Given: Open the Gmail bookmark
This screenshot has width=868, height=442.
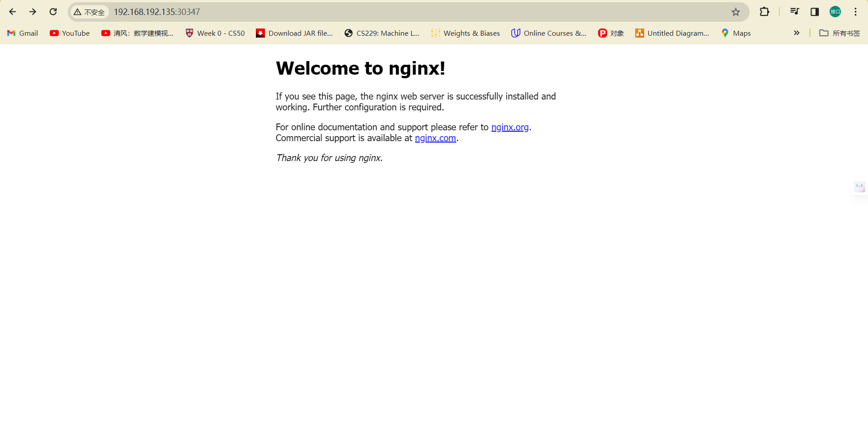Looking at the screenshot, I should [23, 33].
